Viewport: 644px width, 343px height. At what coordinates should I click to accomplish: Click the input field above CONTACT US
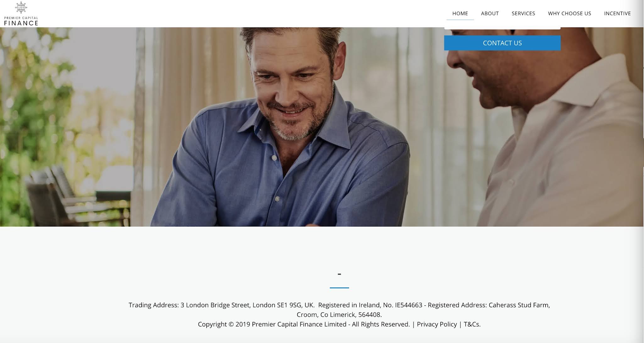(502, 28)
